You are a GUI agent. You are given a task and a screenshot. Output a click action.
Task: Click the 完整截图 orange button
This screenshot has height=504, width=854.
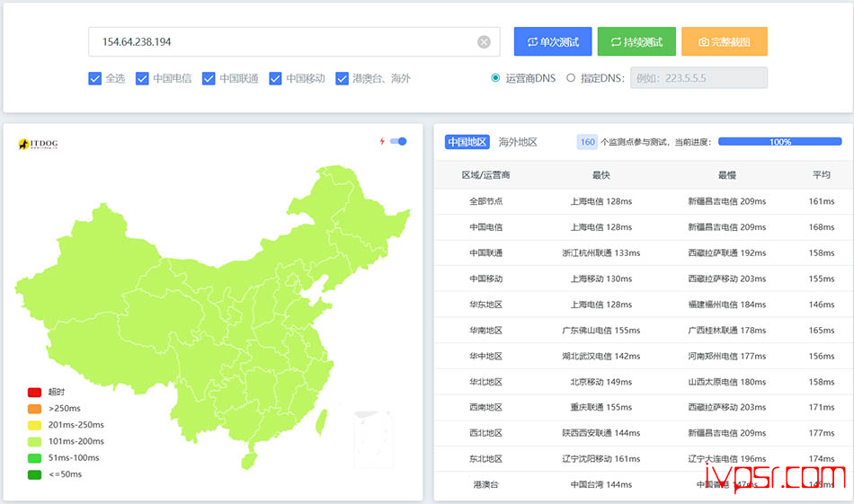[725, 41]
